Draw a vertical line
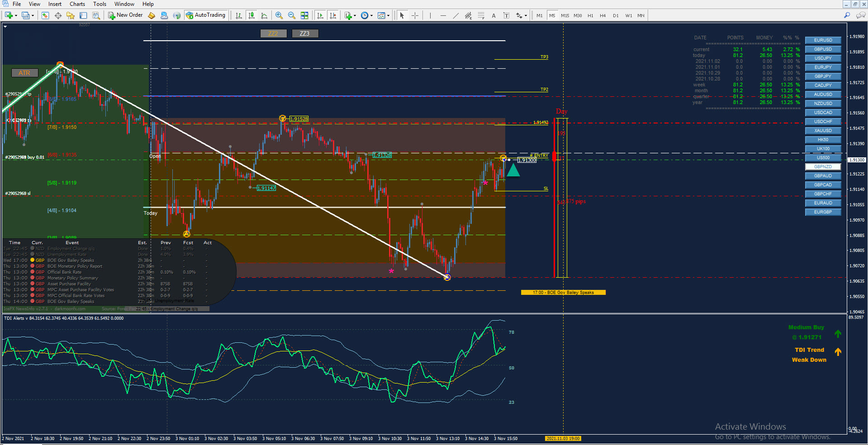 click(x=430, y=15)
